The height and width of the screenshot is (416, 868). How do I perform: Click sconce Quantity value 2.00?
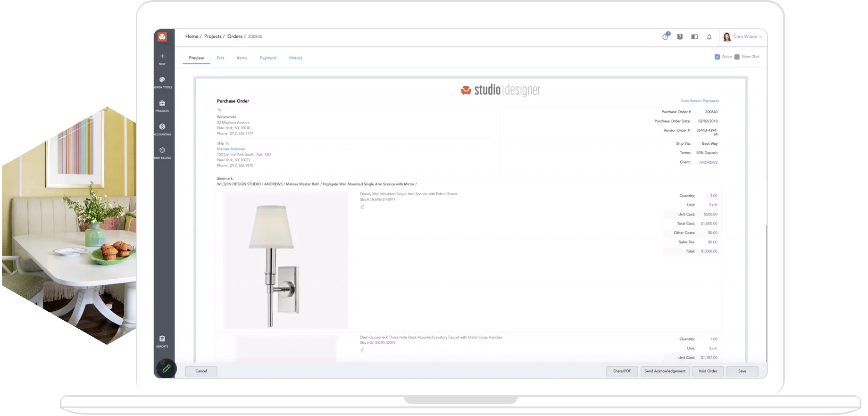pos(713,196)
